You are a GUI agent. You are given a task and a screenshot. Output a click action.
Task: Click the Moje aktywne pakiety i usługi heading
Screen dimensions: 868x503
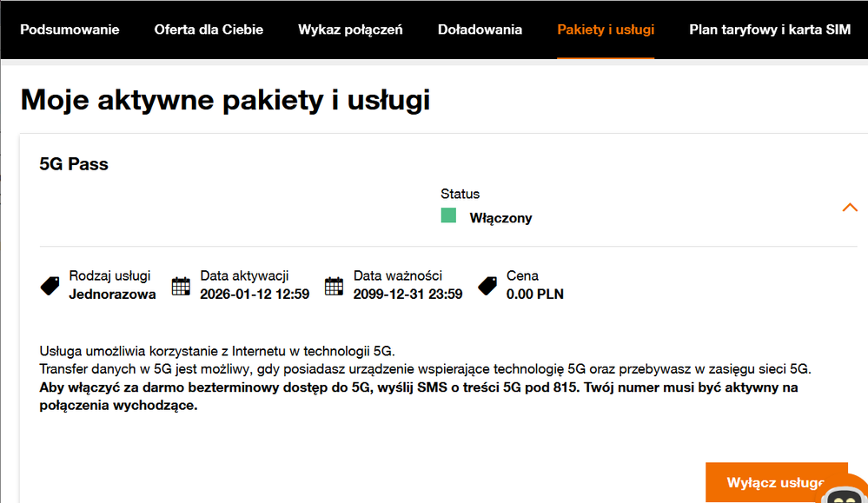225,100
